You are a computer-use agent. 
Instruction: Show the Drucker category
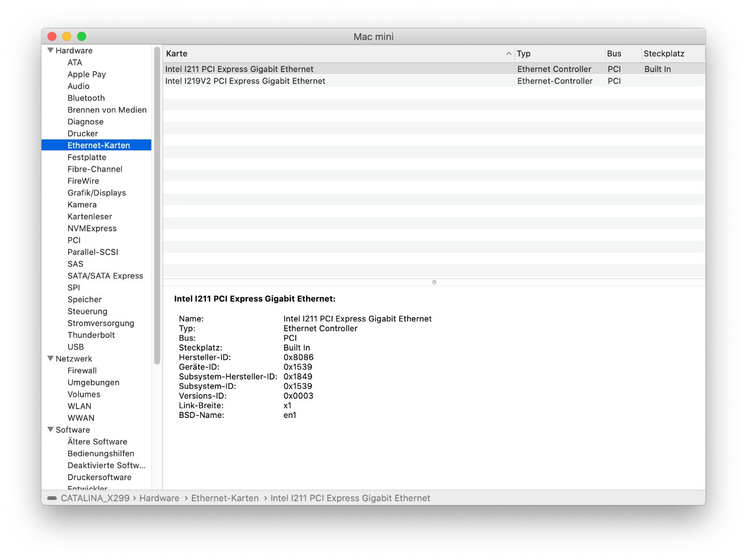82,133
